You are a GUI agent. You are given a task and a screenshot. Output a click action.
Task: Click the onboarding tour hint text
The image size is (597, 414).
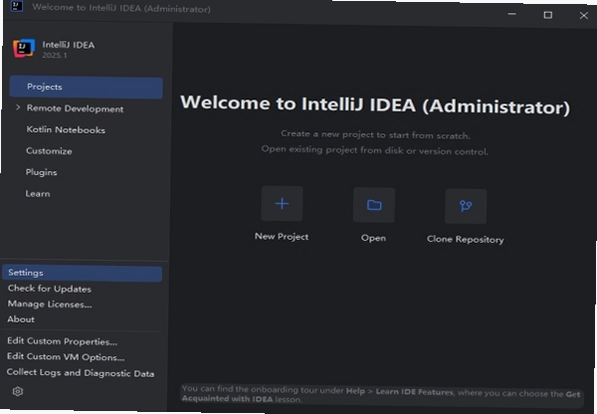pyautogui.click(x=381, y=394)
